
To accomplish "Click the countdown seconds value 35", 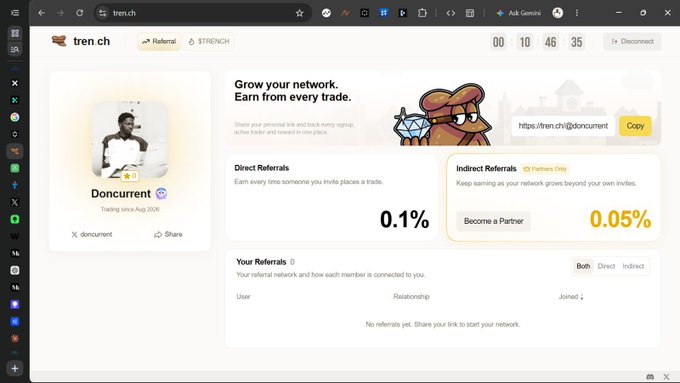I will (576, 42).
